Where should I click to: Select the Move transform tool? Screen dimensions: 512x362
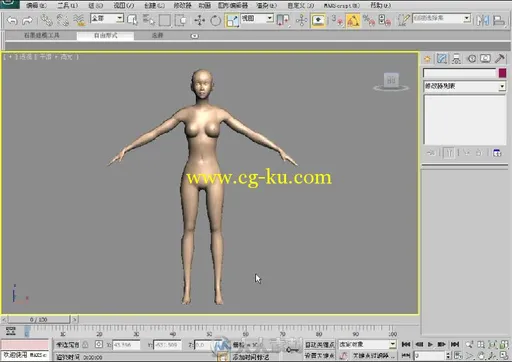199,21
